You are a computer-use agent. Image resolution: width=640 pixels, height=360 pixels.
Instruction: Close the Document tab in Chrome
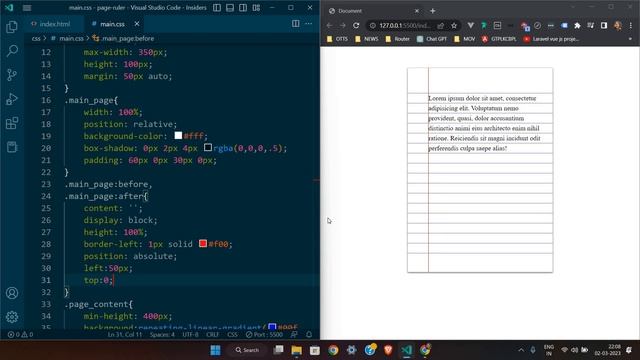click(x=416, y=11)
